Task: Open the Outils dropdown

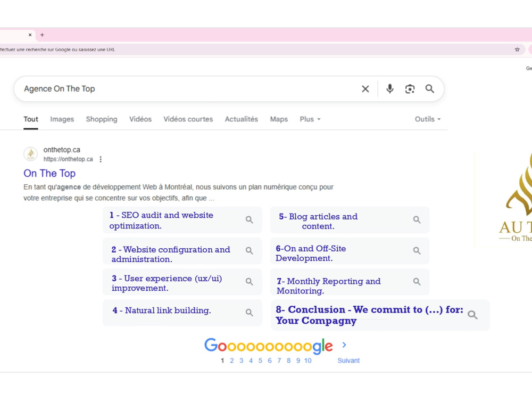Action: 428,119
